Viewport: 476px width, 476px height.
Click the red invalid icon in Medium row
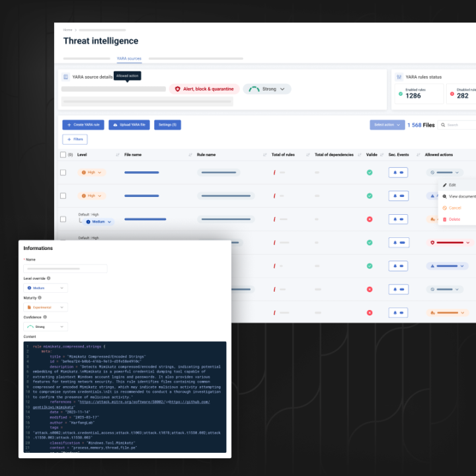click(x=370, y=219)
